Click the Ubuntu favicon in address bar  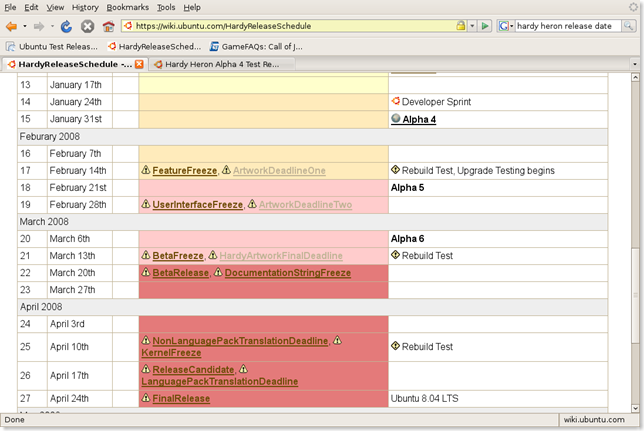tap(128, 26)
